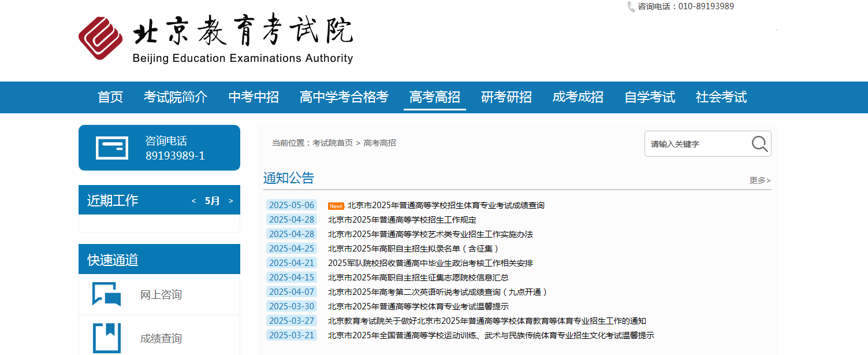The height and width of the screenshot is (355, 868).
Task: Go to next month in 近期工作
Action: point(231,201)
